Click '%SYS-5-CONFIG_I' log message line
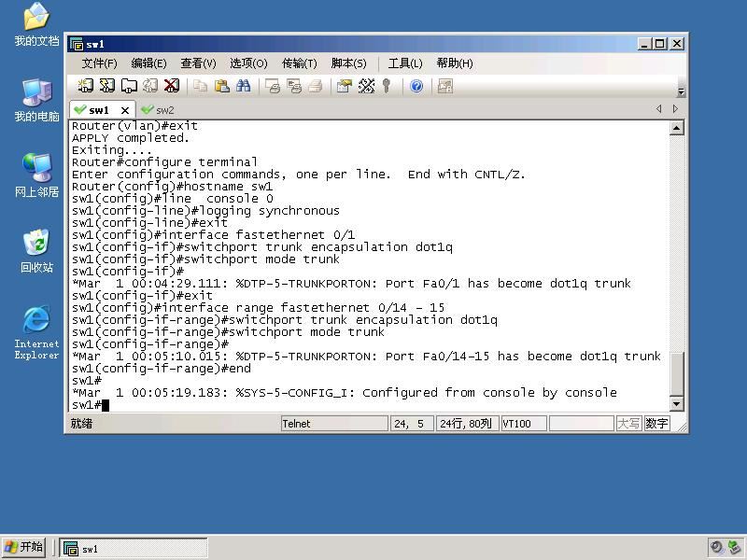The width and height of the screenshot is (747, 560). [344, 393]
